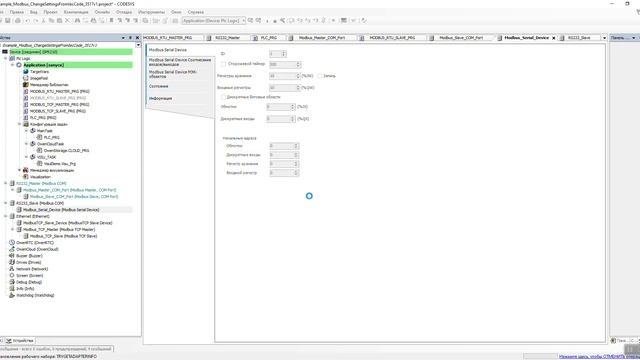640x360 pixels.
Task: Switch to the Modbus_Slave_COM_Port editor tab
Action: (460, 38)
